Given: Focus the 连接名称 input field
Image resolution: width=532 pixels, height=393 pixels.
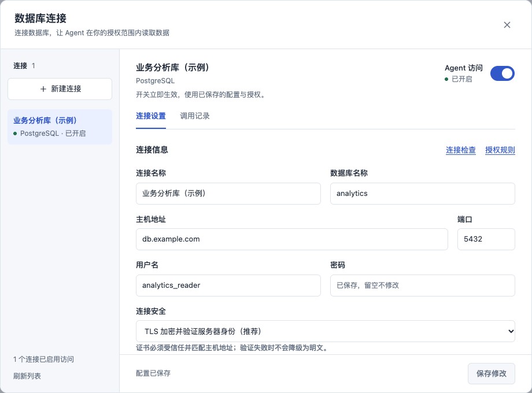Looking at the screenshot, I should (228, 194).
